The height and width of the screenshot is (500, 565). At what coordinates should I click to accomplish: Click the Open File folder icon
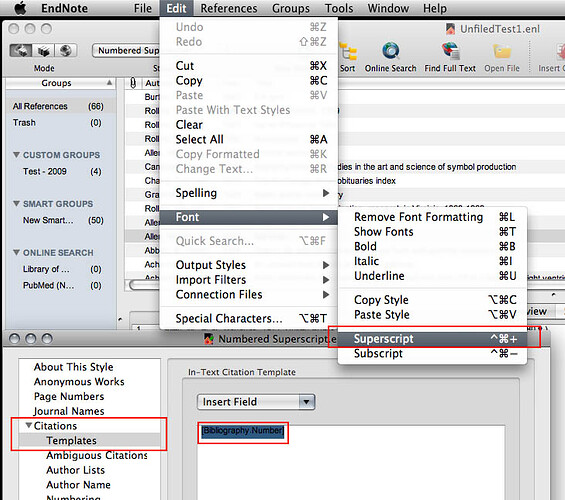coord(502,51)
